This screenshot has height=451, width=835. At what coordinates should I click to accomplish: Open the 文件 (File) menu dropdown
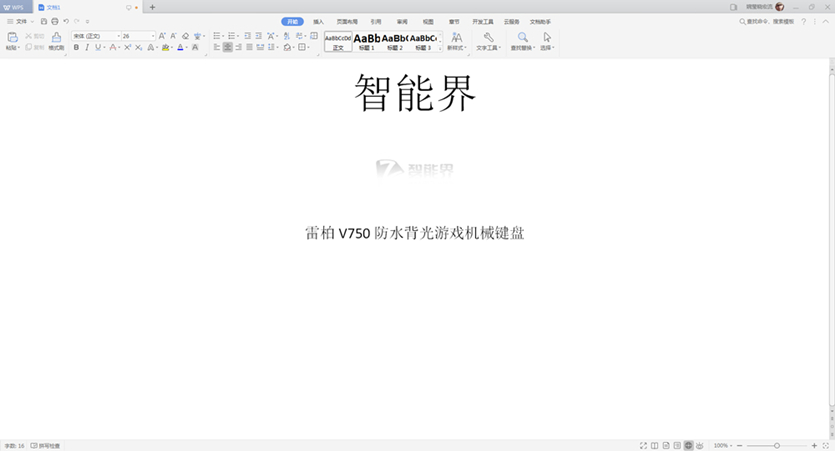click(x=20, y=21)
